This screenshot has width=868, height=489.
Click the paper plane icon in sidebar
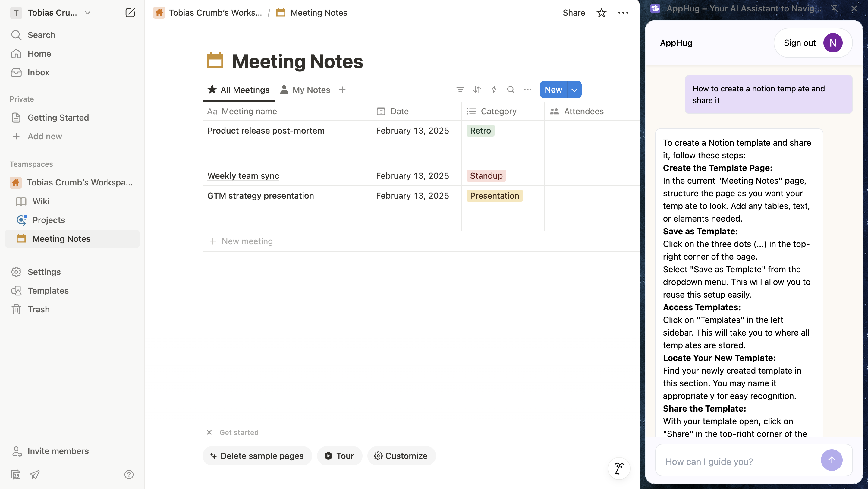coord(35,475)
